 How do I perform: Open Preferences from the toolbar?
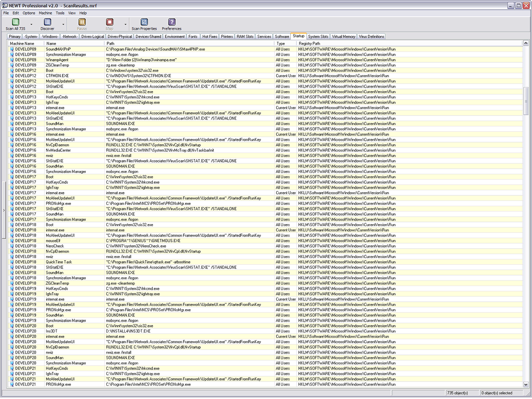[x=172, y=22]
